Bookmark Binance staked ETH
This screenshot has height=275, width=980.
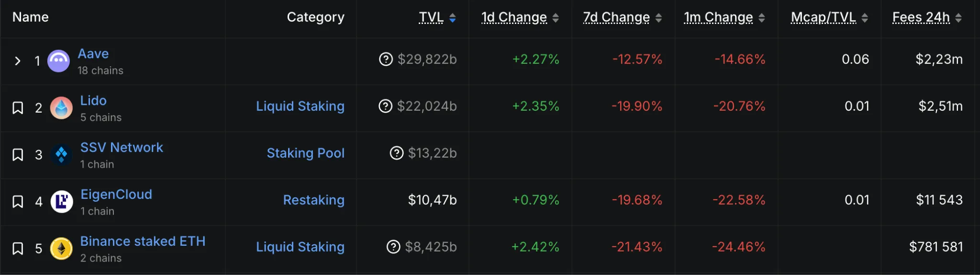click(18, 249)
